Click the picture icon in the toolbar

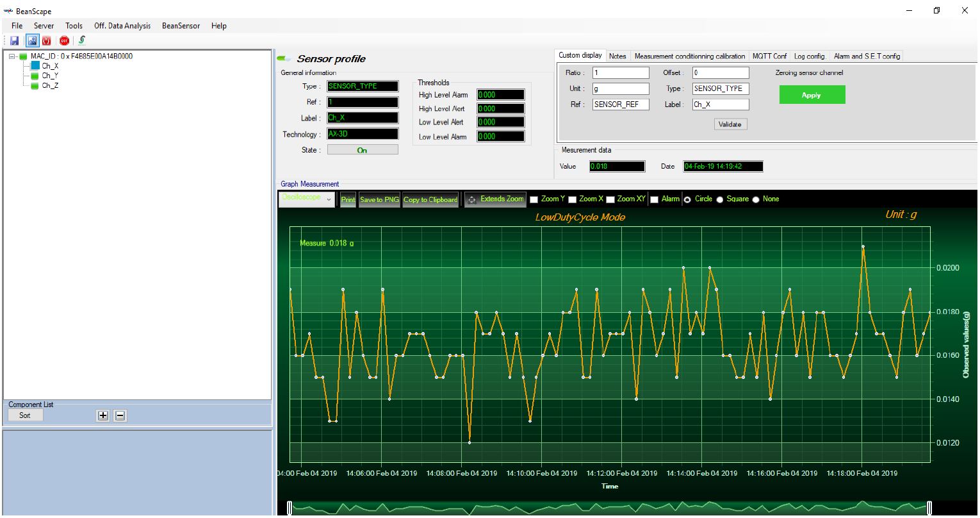pos(32,40)
